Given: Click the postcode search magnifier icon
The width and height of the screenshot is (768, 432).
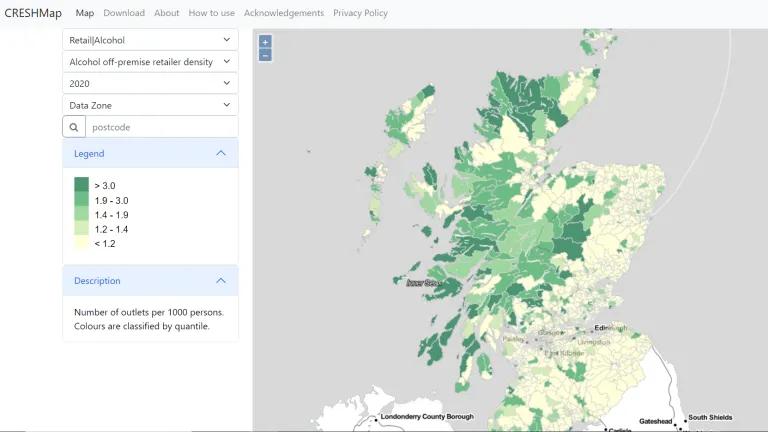Looking at the screenshot, I should pos(74,127).
